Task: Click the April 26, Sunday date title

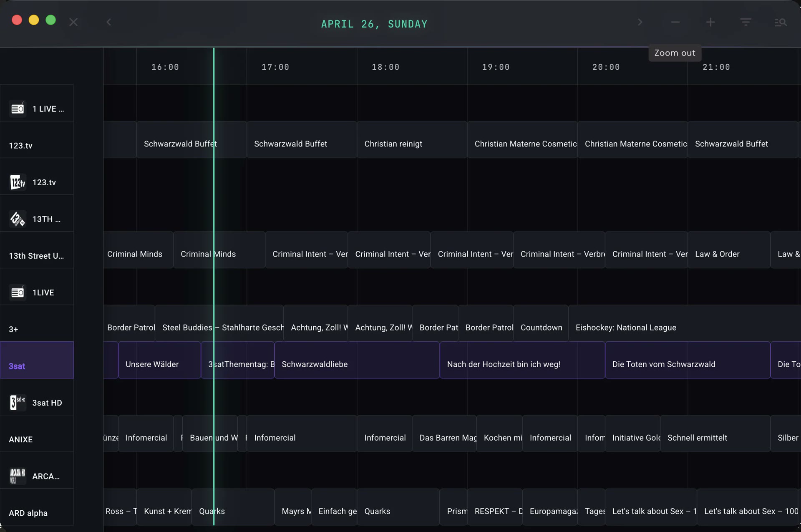Action: click(x=374, y=24)
